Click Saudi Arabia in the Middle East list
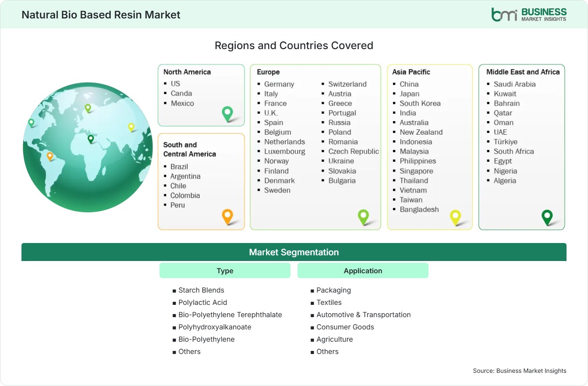 [x=515, y=84]
